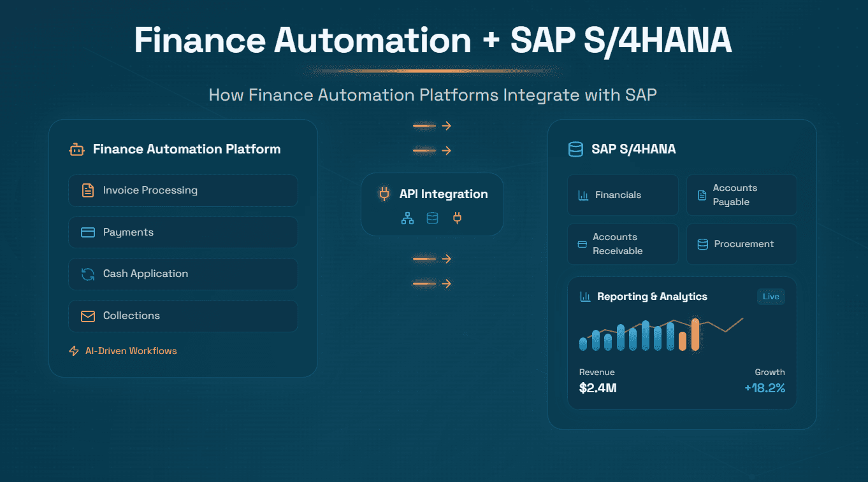Click the bar chart icon beside Reporting & Analytics

[x=584, y=297]
